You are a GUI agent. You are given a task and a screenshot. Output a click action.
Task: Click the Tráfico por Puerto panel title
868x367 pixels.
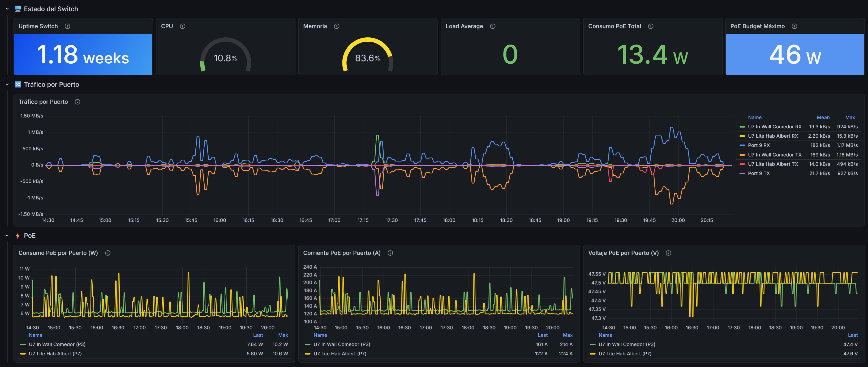pos(43,102)
